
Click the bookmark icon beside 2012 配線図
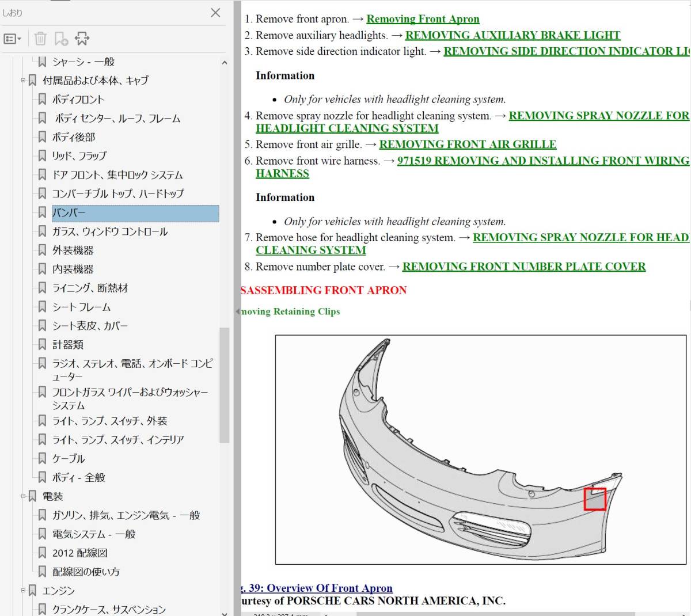(42, 553)
